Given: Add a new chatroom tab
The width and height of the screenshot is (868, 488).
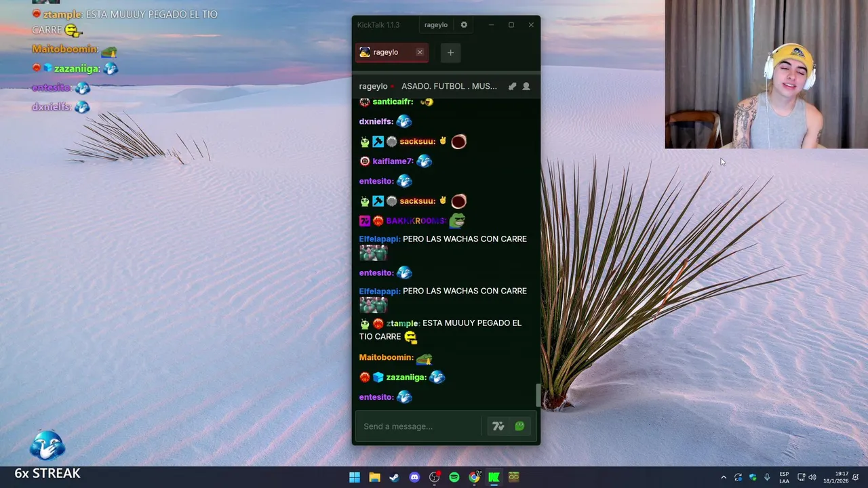Looking at the screenshot, I should click(x=450, y=52).
